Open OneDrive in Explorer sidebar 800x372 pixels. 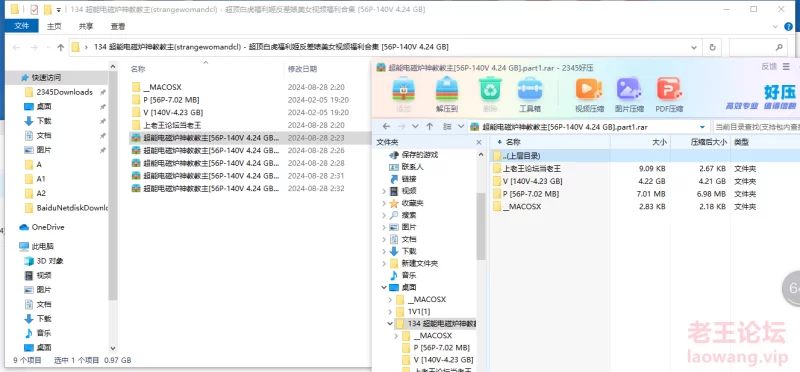click(x=47, y=227)
